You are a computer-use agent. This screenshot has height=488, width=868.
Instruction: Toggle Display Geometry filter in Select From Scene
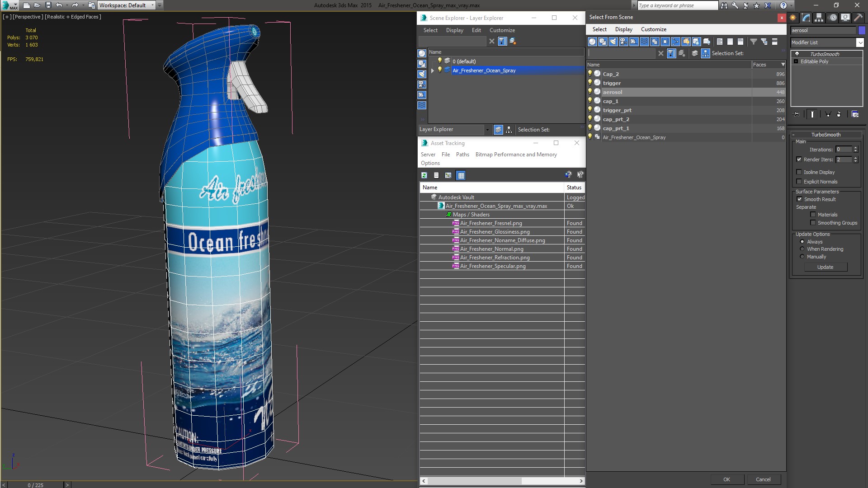click(592, 42)
